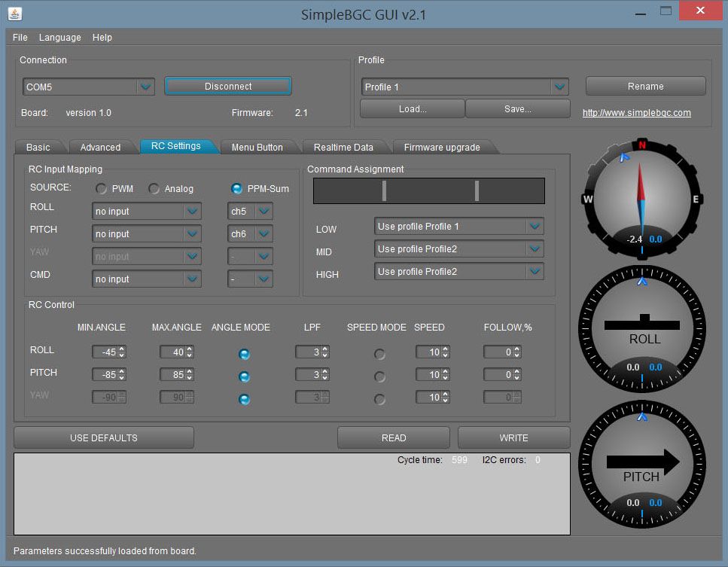Open the Language menu
Viewport: 728px width, 567px height.
pos(59,37)
